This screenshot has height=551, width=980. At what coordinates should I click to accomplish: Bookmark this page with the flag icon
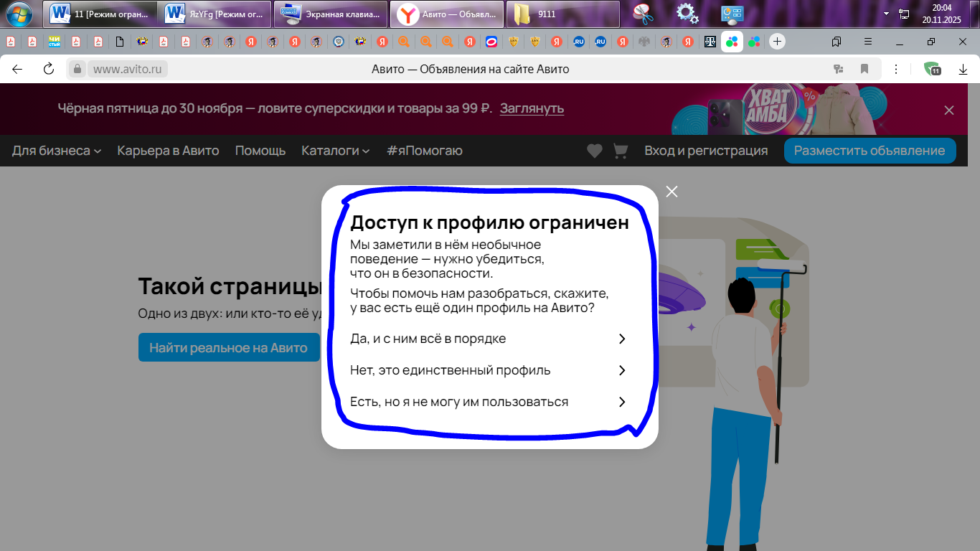point(864,69)
